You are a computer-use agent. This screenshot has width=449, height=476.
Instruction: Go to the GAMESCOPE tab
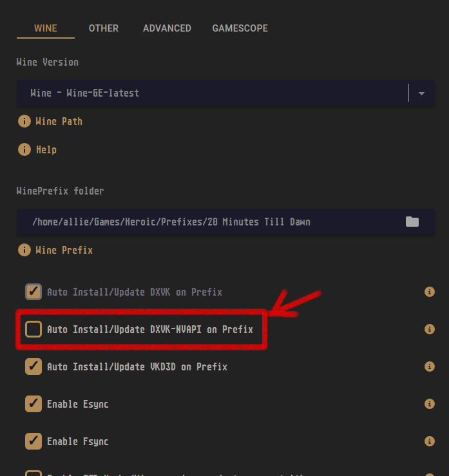pyautogui.click(x=240, y=28)
